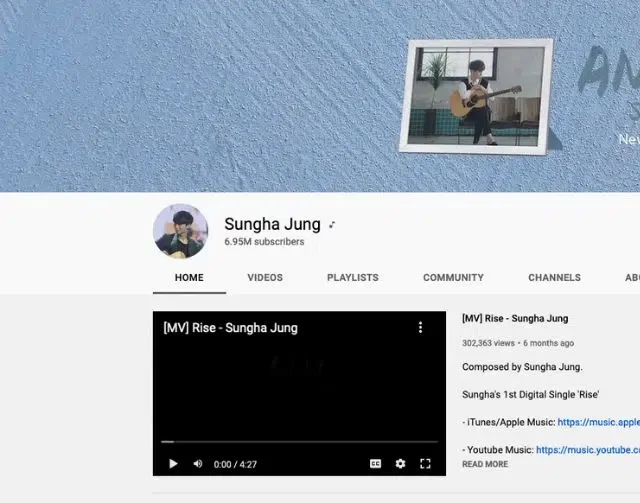Screen dimensions: 640x503
Task: Go to the Community tab
Action: (453, 277)
